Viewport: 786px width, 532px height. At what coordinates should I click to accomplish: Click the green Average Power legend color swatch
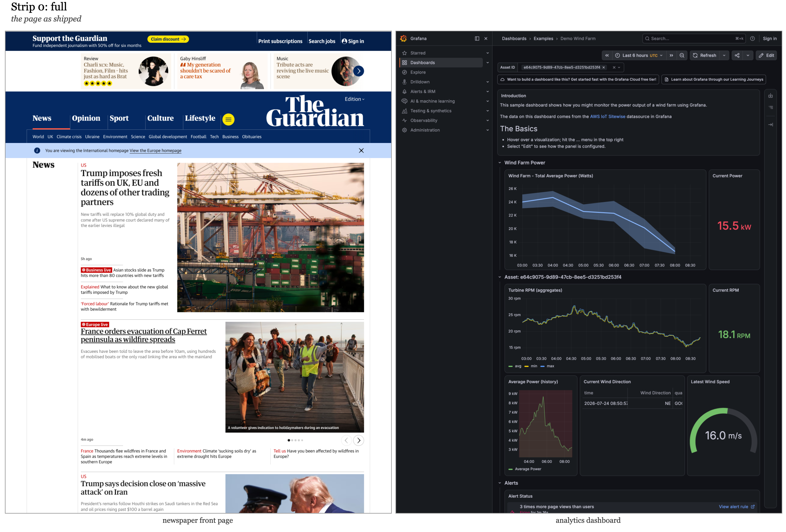[510, 469]
